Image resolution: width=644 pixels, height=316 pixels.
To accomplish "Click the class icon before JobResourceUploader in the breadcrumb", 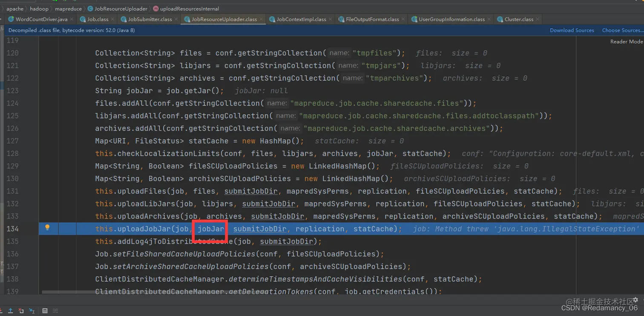I will pos(90,9).
